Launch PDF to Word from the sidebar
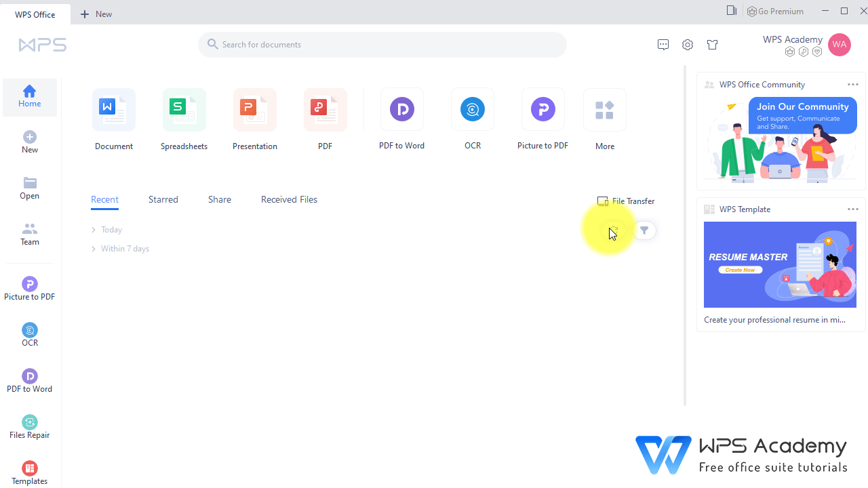Screen dimensions: 868x488 (30, 382)
